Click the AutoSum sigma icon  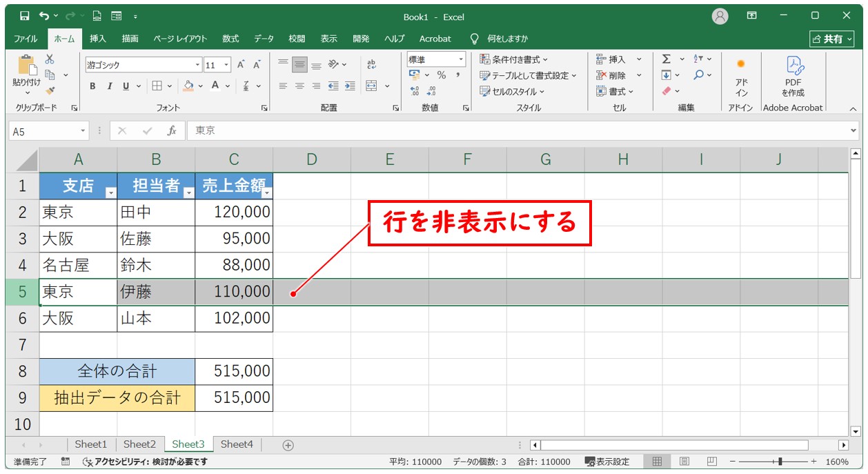667,59
